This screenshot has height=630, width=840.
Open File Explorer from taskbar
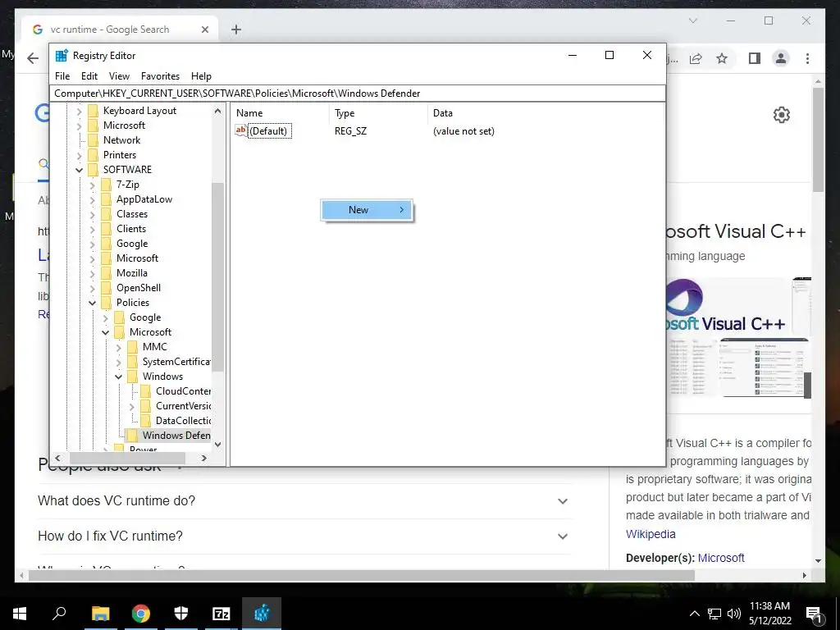100,614
